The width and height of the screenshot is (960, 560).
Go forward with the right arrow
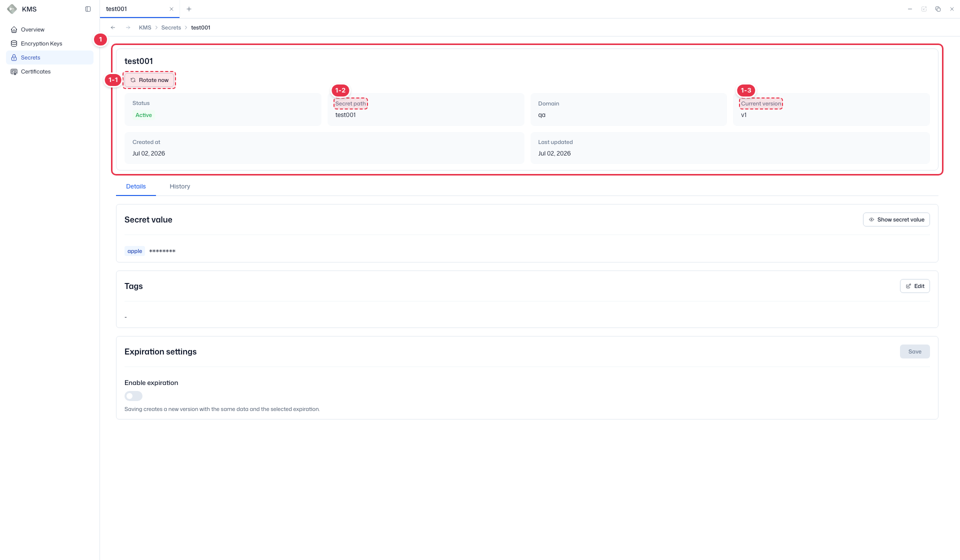[x=128, y=27]
